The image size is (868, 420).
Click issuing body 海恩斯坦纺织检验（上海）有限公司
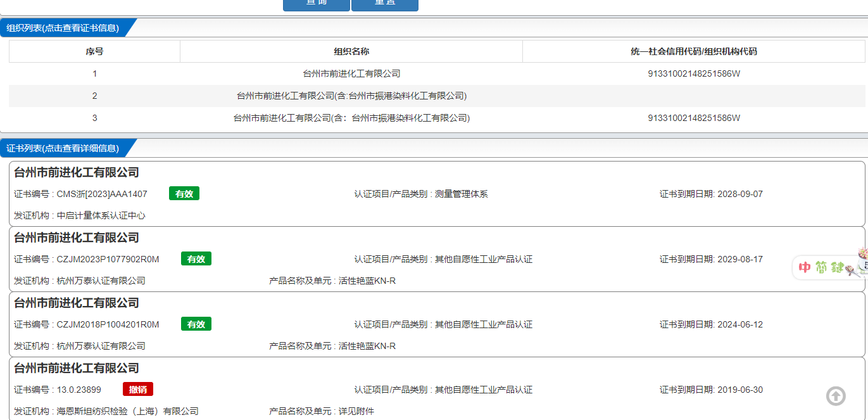click(x=128, y=411)
